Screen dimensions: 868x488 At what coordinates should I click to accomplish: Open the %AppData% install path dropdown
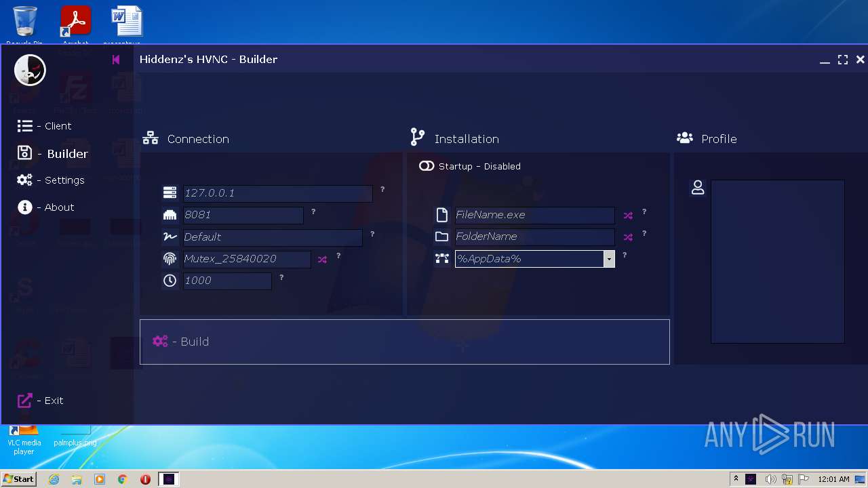[x=609, y=259]
